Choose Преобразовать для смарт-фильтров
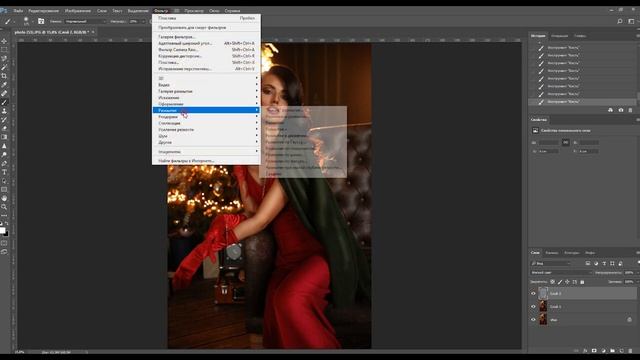The image size is (640, 360). click(x=206, y=27)
